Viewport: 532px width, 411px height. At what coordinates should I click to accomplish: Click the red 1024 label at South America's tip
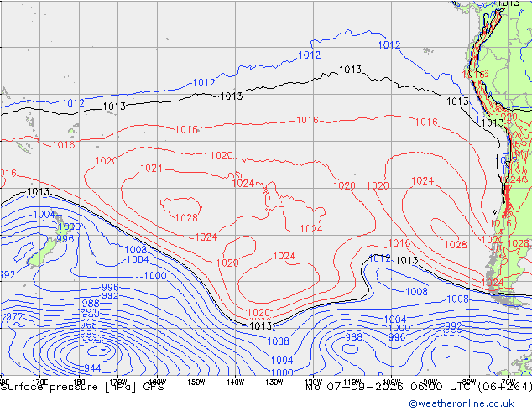pyautogui.click(x=493, y=283)
